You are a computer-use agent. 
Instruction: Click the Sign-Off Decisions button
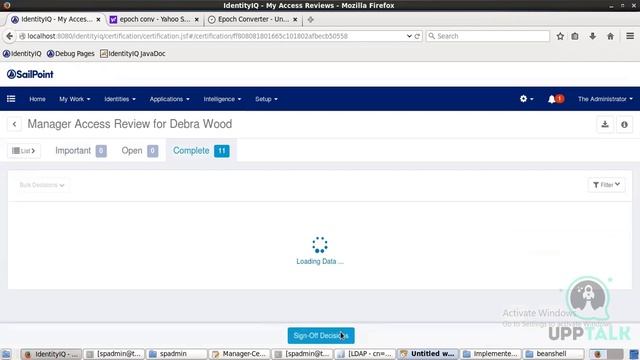tap(321, 336)
